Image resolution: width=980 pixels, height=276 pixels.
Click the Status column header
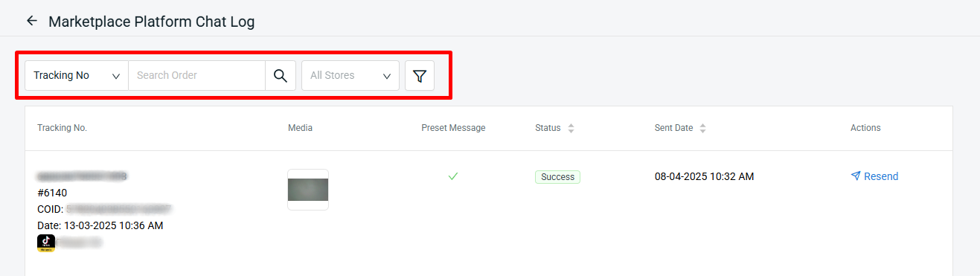click(x=548, y=128)
